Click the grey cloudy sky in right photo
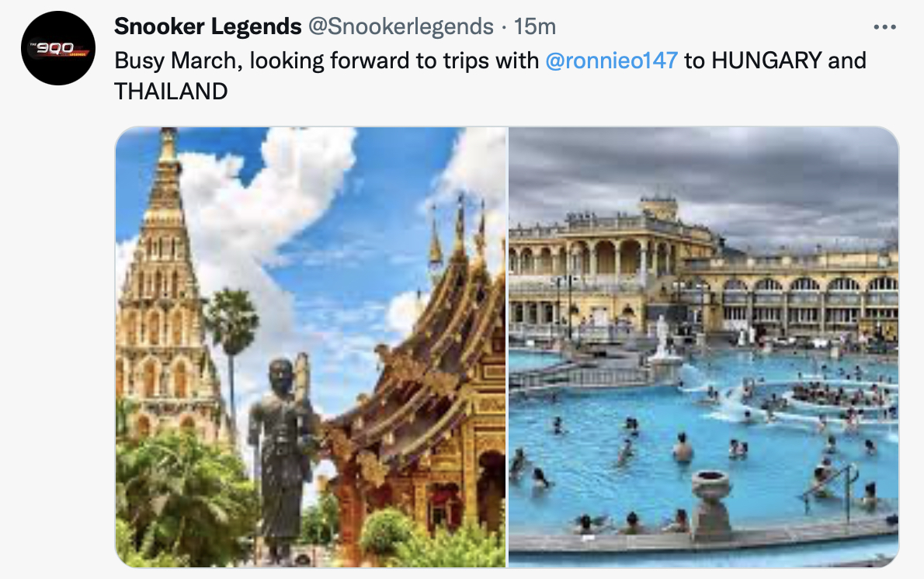 click(703, 171)
